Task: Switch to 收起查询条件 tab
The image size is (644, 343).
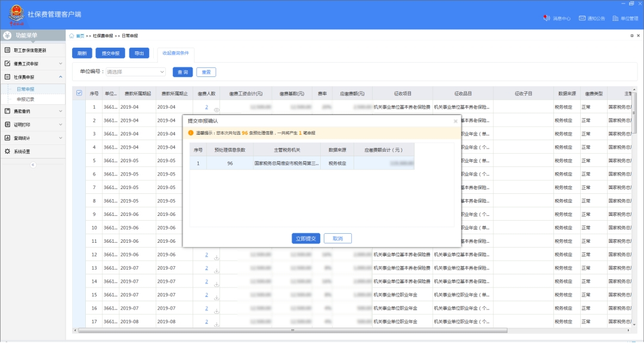Action: [175, 53]
